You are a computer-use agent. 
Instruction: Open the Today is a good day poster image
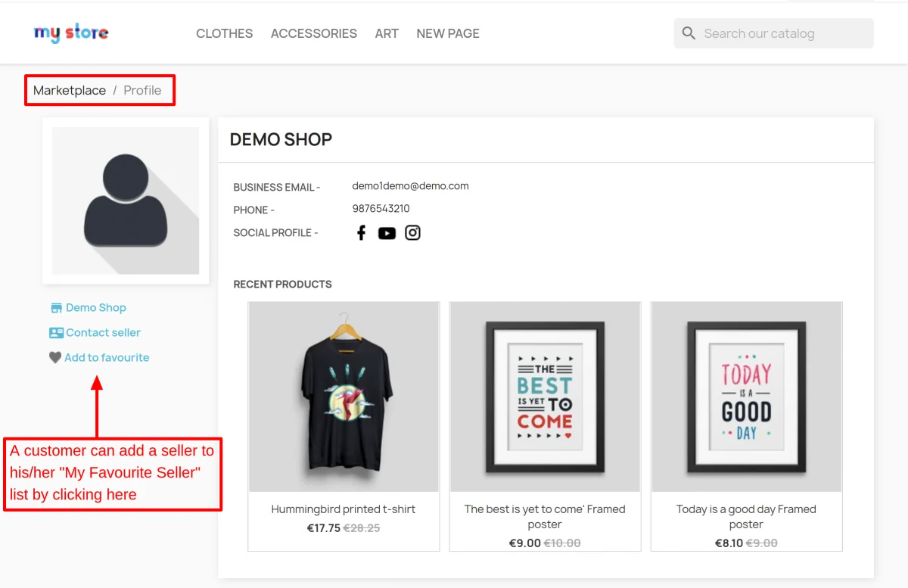coord(746,397)
